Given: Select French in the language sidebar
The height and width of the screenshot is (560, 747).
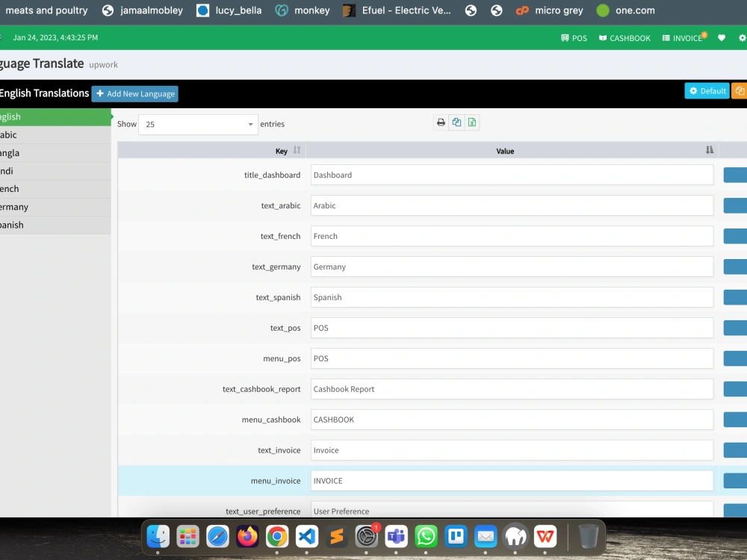Looking at the screenshot, I should [x=55, y=189].
